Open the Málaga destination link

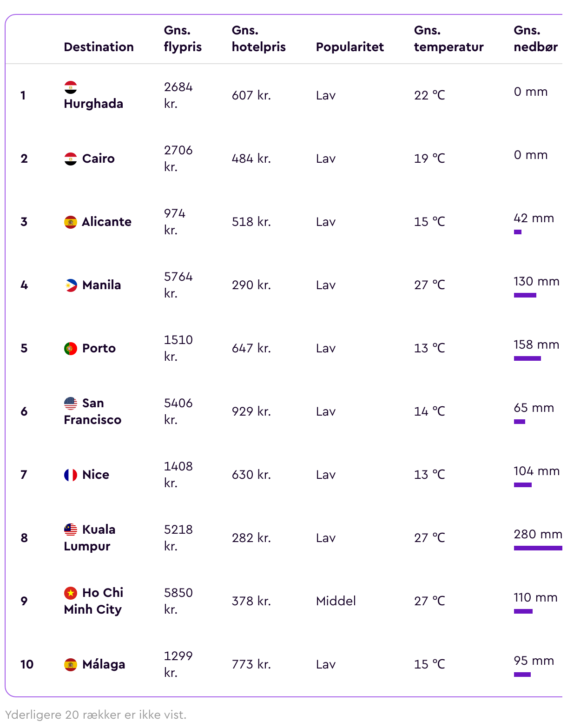pos(104,664)
